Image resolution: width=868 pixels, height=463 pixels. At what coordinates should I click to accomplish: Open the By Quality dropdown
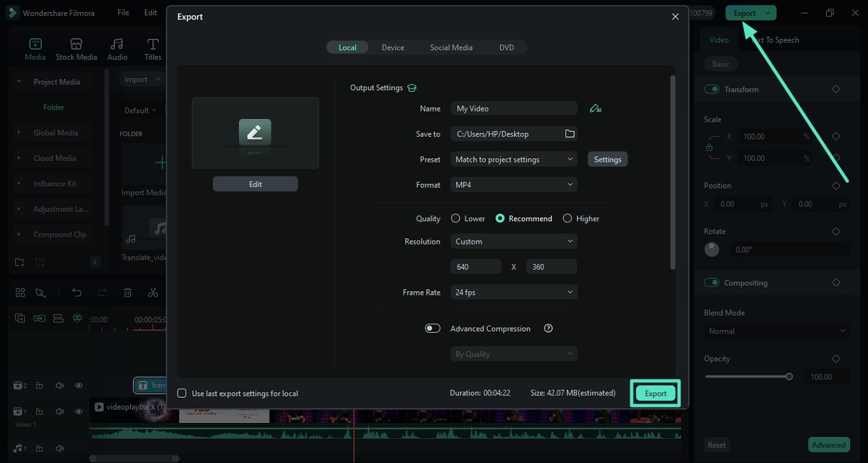[514, 354]
